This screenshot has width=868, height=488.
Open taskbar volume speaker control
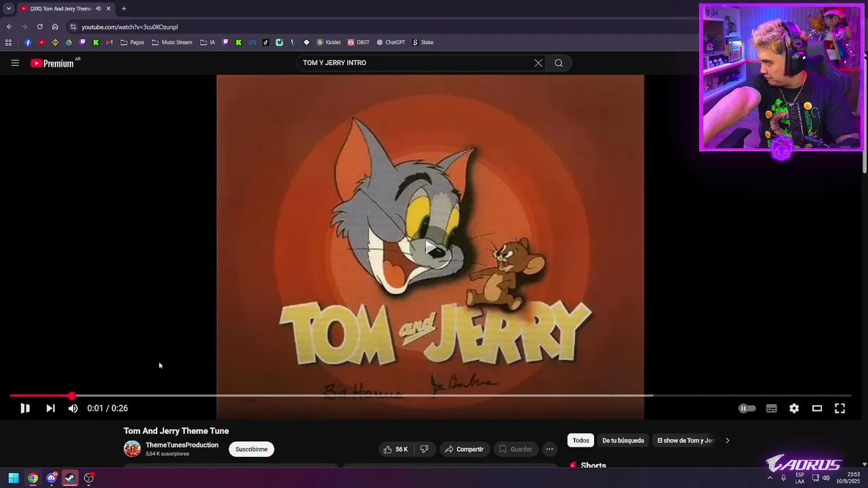pyautogui.click(x=826, y=478)
